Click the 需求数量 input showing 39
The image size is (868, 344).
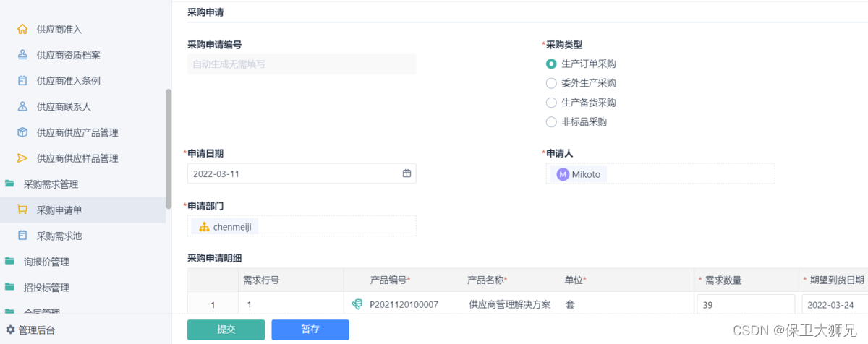pyautogui.click(x=746, y=305)
